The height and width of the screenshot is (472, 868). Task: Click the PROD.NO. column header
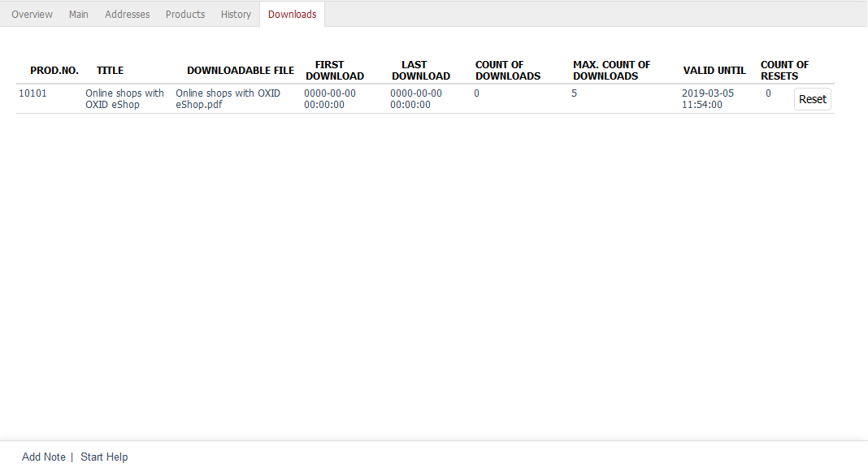54,71
